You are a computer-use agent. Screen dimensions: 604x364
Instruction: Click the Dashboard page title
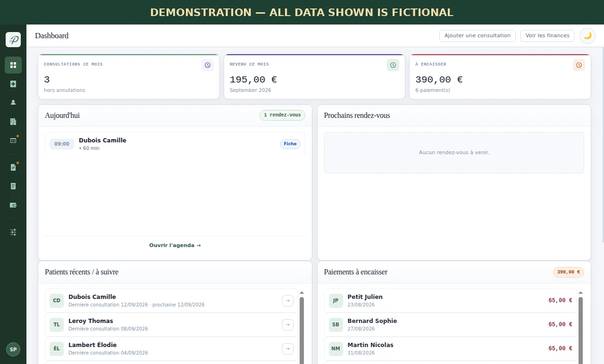(x=51, y=36)
